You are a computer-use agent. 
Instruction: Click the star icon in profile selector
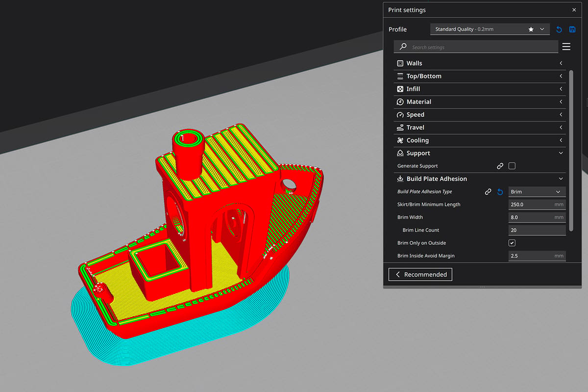click(x=531, y=29)
